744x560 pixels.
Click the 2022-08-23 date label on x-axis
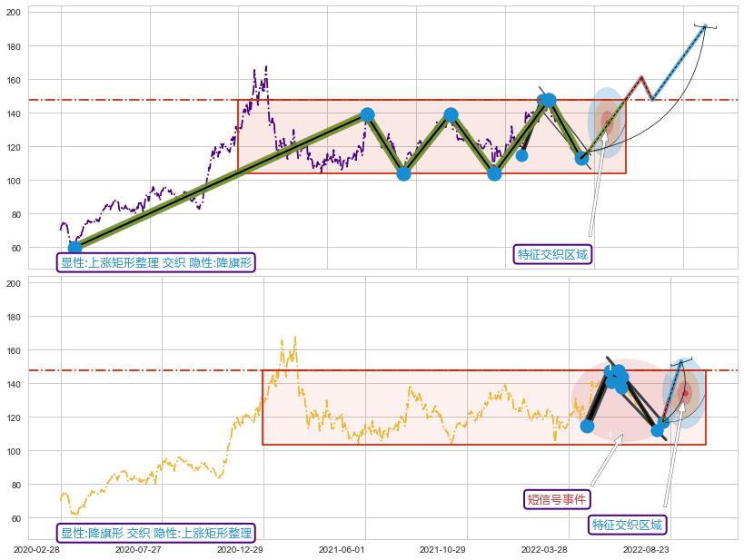pyautogui.click(x=646, y=550)
